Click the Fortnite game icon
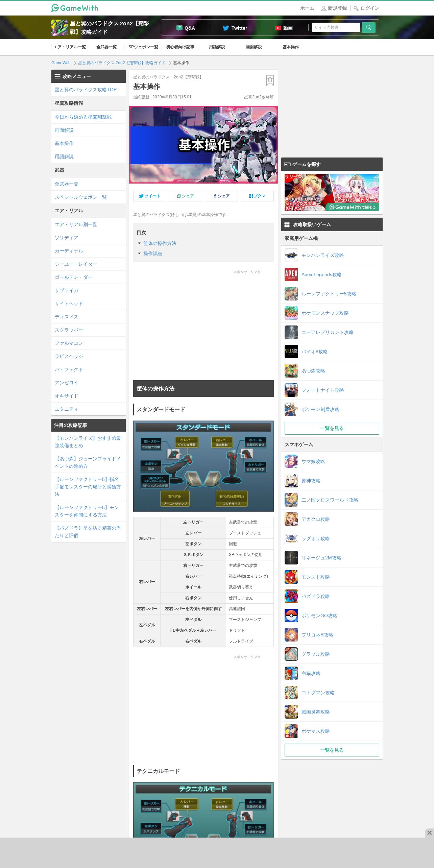The height and width of the screenshot is (868, 434). click(291, 390)
